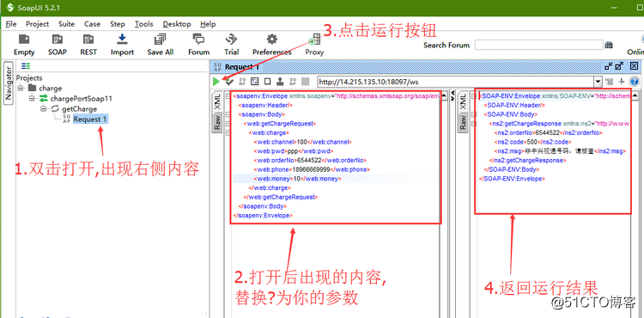This screenshot has height=318, width=644.
Task: Collapse the chargePortSoap11 interface node
Action: (x=32, y=99)
